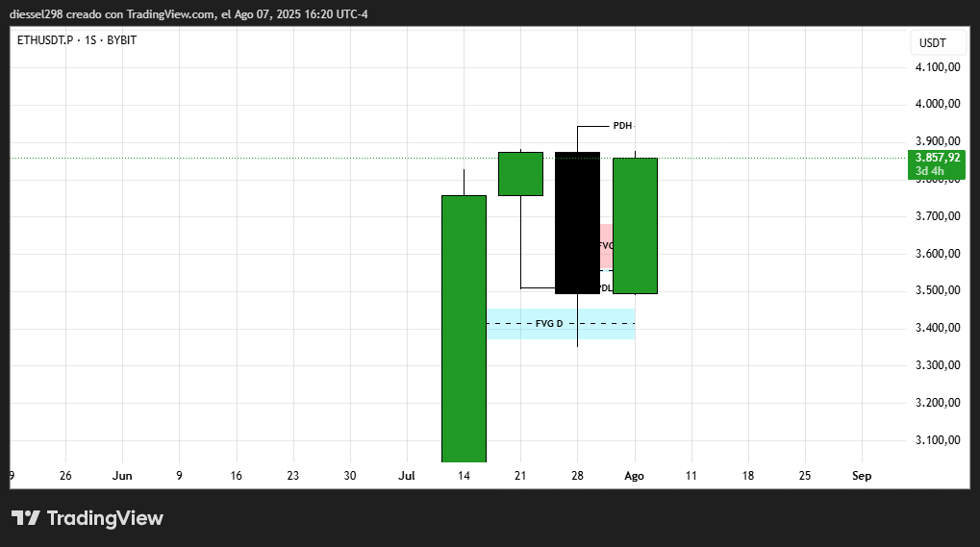Click date 23 on the time axis

292,476
